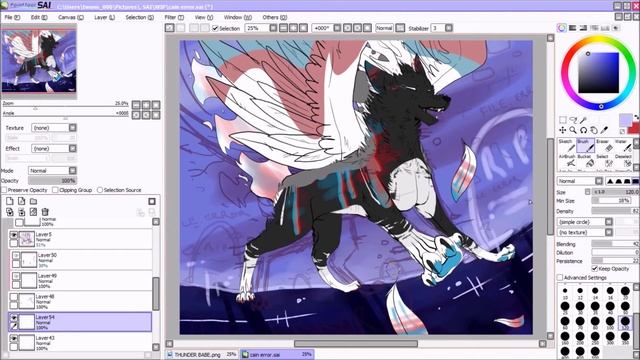Select the Sketch pencil tool
640x360 pixels.
(567, 145)
